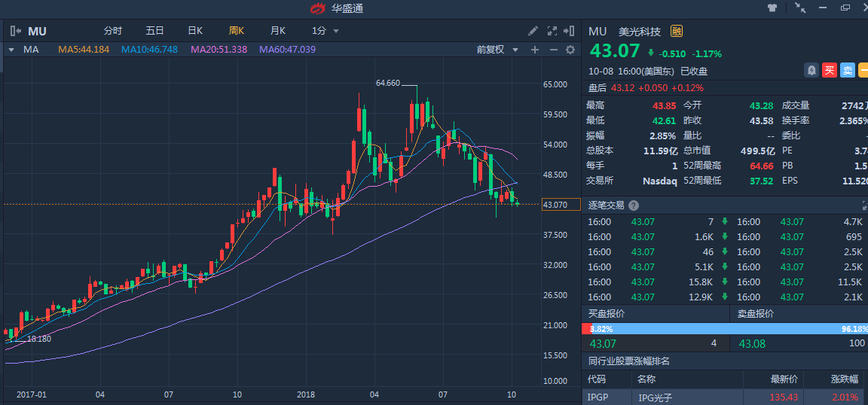Click the red 3.82% bid ratio bar
Image resolution: width=868 pixels, height=405 pixels.
point(587,329)
